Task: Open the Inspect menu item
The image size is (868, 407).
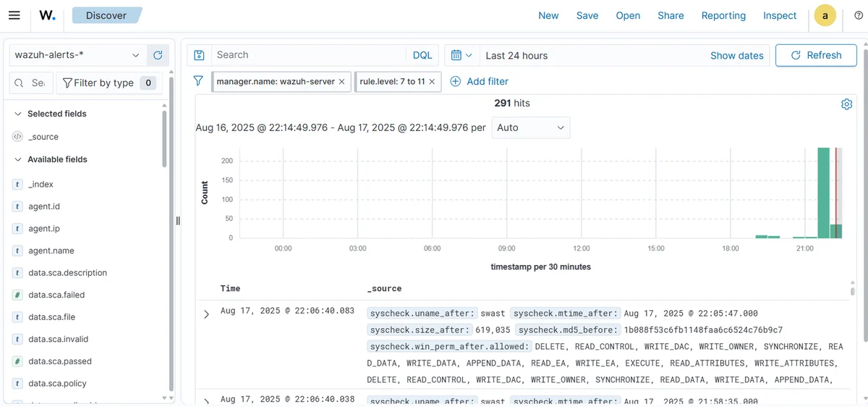Action: point(780,15)
